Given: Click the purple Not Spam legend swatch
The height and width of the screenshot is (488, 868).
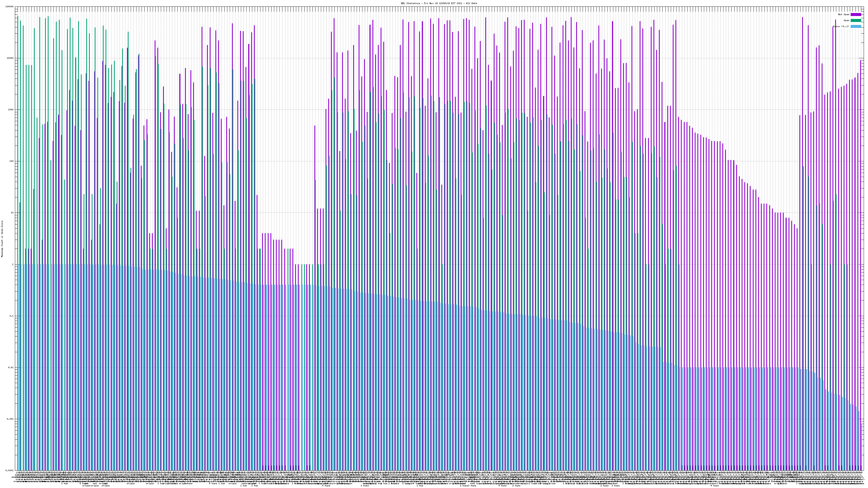Looking at the screenshot, I should click(x=856, y=14).
